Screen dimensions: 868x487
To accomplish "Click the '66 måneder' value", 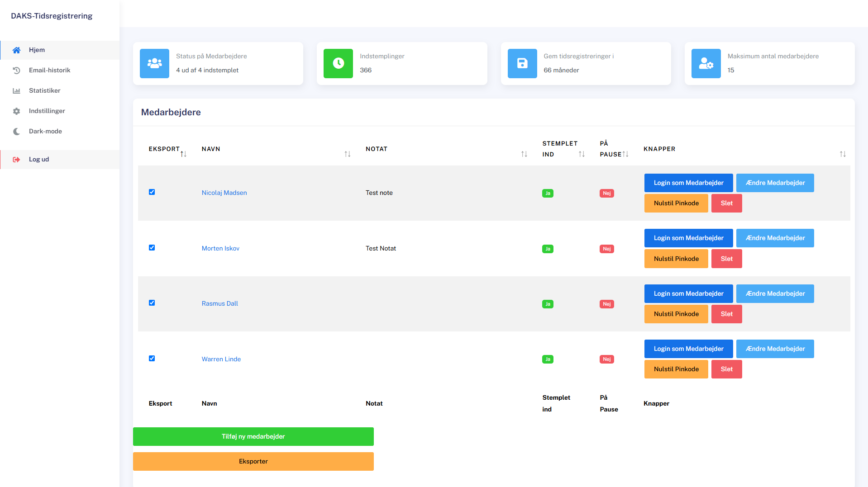I will (561, 71).
